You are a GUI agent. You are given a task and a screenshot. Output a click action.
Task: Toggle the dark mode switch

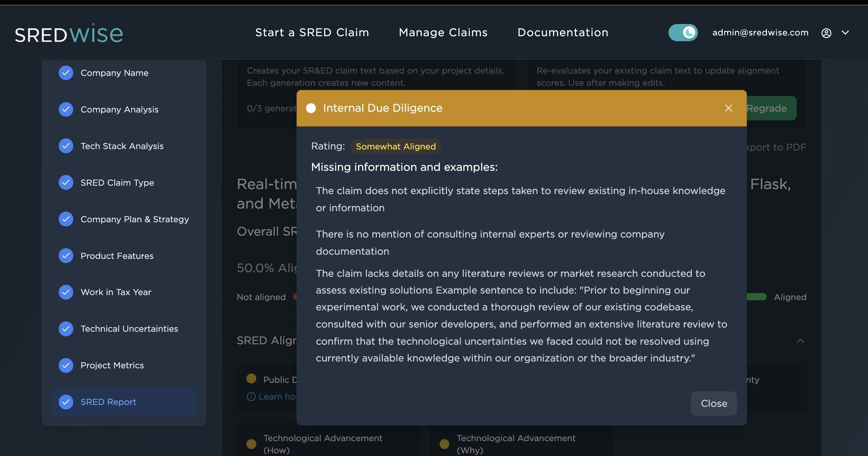(x=683, y=33)
